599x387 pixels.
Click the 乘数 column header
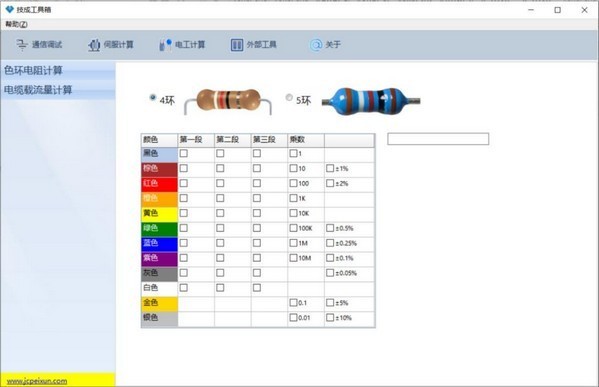pos(306,140)
